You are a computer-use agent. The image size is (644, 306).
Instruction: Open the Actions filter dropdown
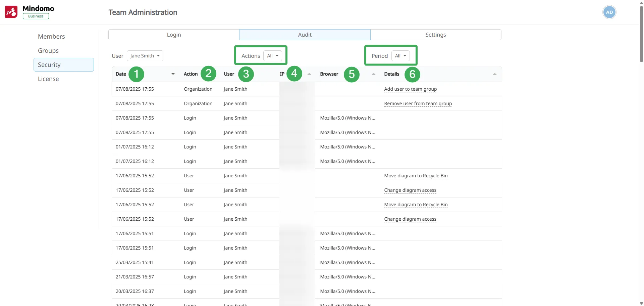(x=272, y=56)
